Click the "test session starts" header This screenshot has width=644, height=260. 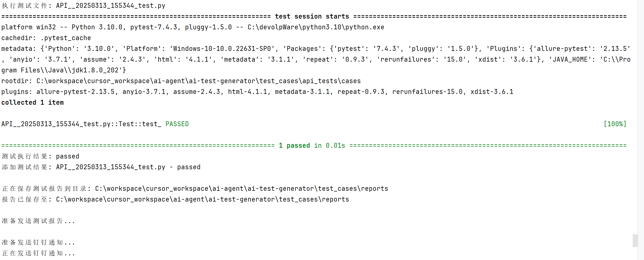click(x=312, y=16)
